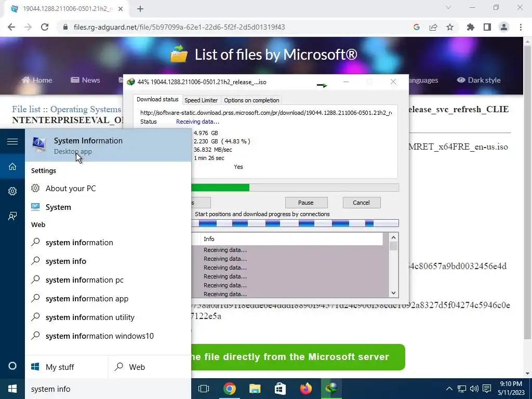
Task: Close the 19044.1288 Chrome tab
Action: click(x=121, y=9)
